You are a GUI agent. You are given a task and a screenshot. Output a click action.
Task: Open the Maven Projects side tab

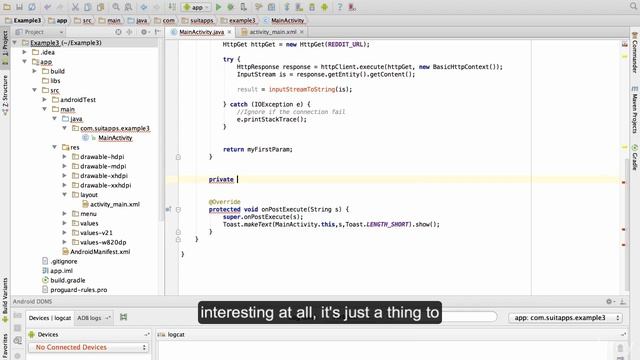coord(635,110)
